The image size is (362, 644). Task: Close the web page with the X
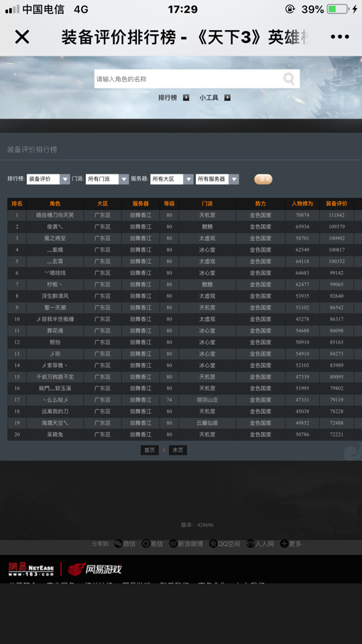22,37
